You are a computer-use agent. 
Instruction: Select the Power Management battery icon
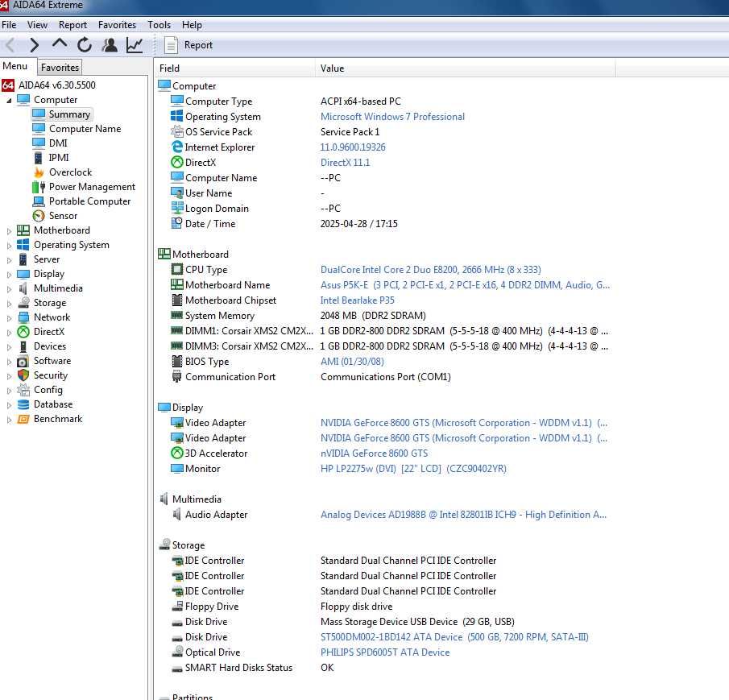pyautogui.click(x=39, y=187)
